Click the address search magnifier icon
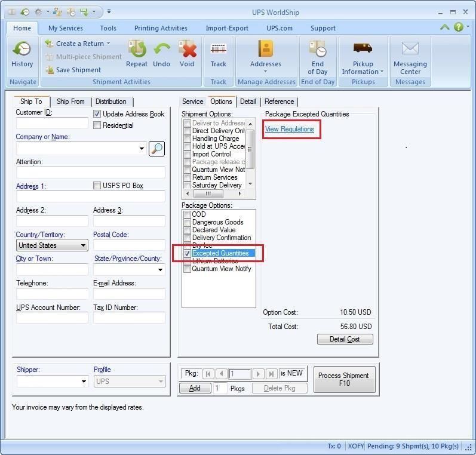 [x=156, y=149]
